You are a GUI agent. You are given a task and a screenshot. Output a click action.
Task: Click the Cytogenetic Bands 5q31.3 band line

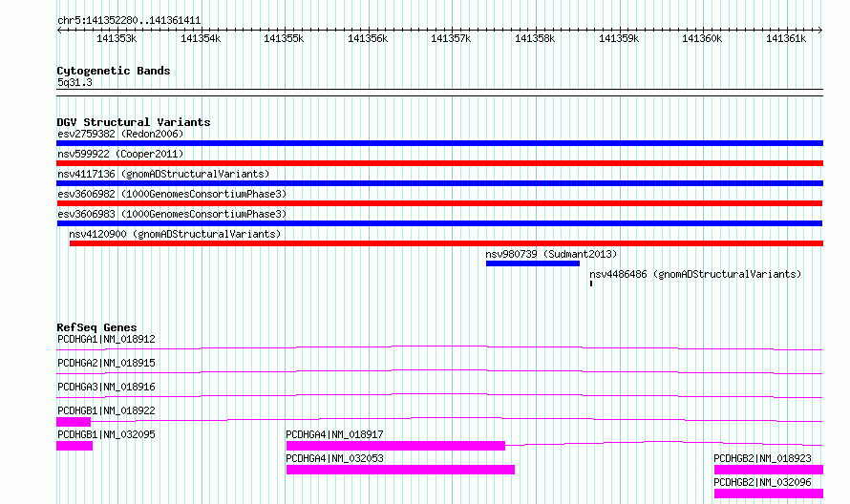point(439,93)
